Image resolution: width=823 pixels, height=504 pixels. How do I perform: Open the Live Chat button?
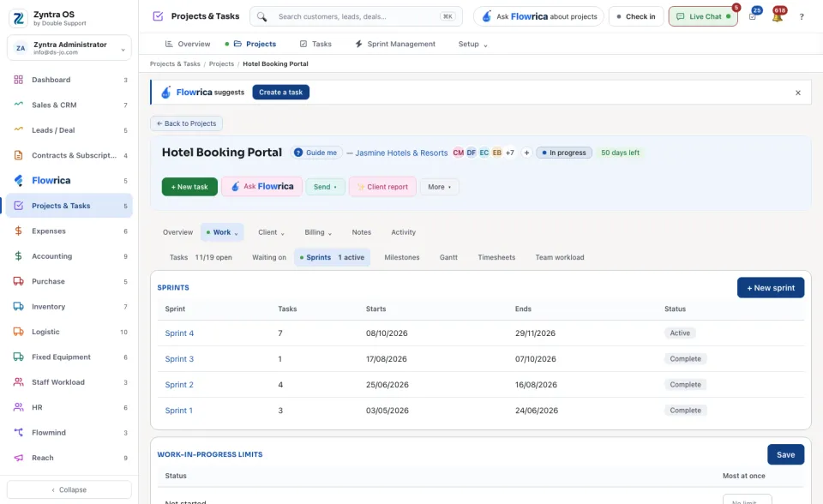point(703,17)
